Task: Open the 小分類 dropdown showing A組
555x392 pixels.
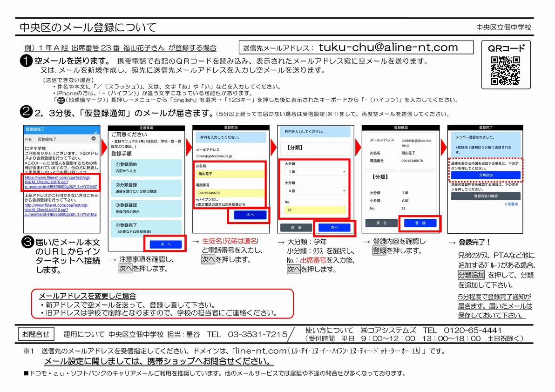Action: pos(315,191)
